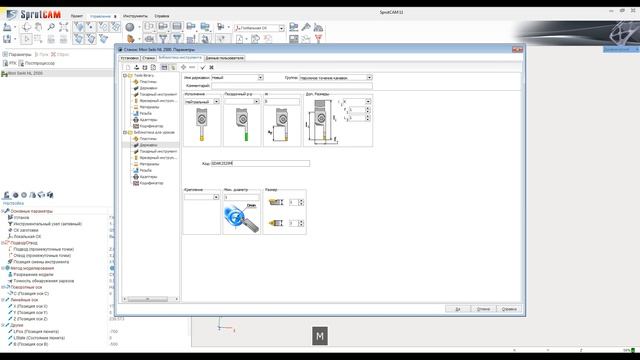Select the neutral holder orientation picture
This screenshot has height=360, width=640.
(x=202, y=124)
